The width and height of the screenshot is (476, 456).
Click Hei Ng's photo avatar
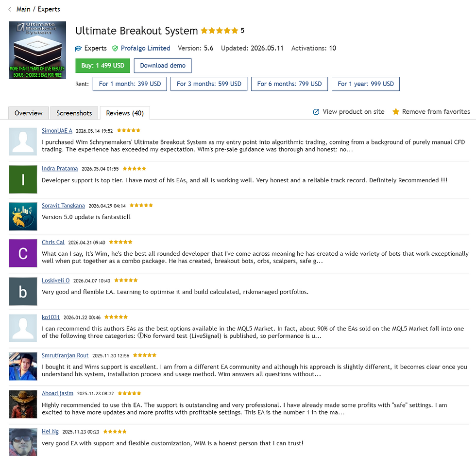23,442
